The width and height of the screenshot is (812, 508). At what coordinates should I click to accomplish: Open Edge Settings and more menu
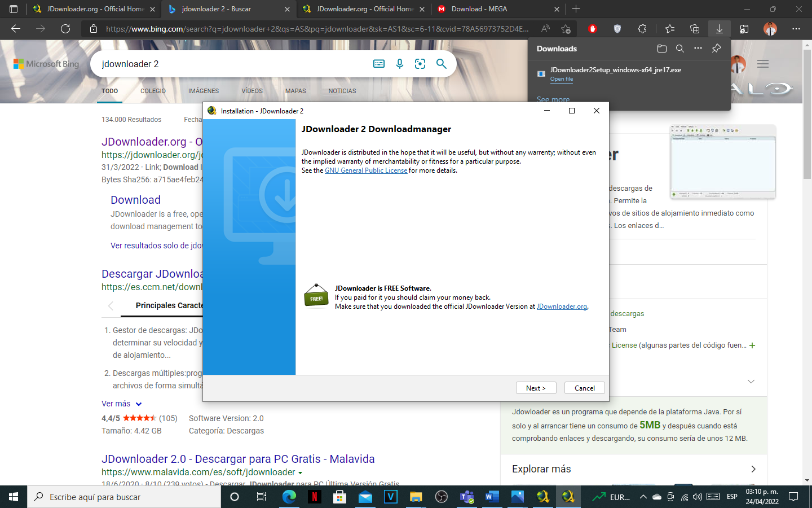(796, 29)
